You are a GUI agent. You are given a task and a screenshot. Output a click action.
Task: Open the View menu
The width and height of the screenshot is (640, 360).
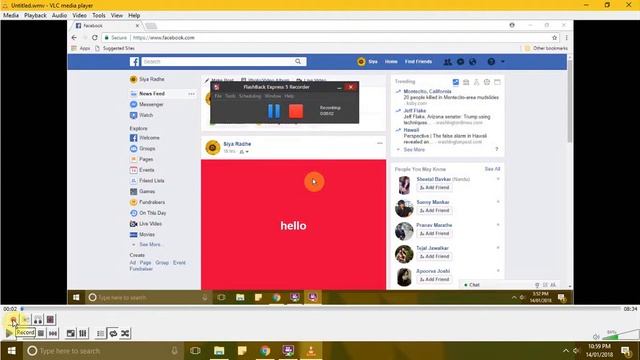[117, 15]
